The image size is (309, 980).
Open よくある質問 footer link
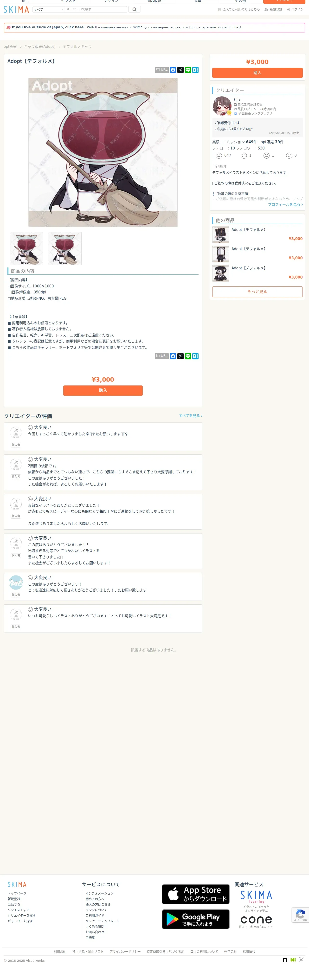click(x=95, y=927)
